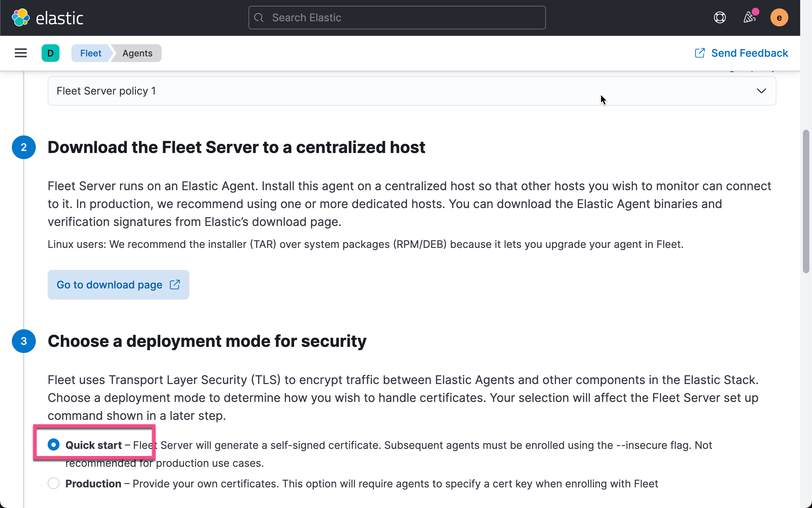Open the Help menu via the life buoy icon

point(720,17)
